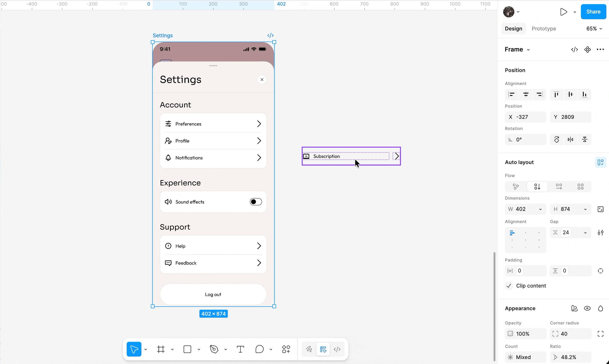Open the Actions components tool
The width and height of the screenshot is (609, 364).
[286, 349]
